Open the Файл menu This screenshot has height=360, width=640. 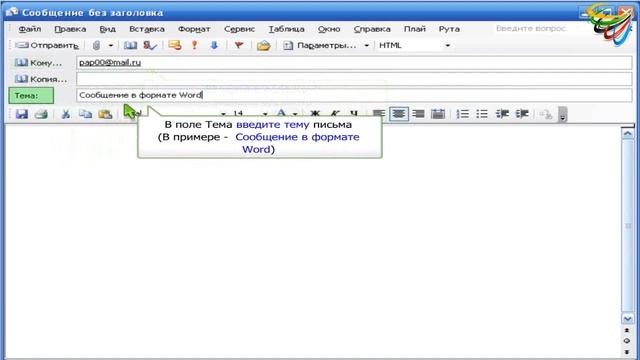30,29
